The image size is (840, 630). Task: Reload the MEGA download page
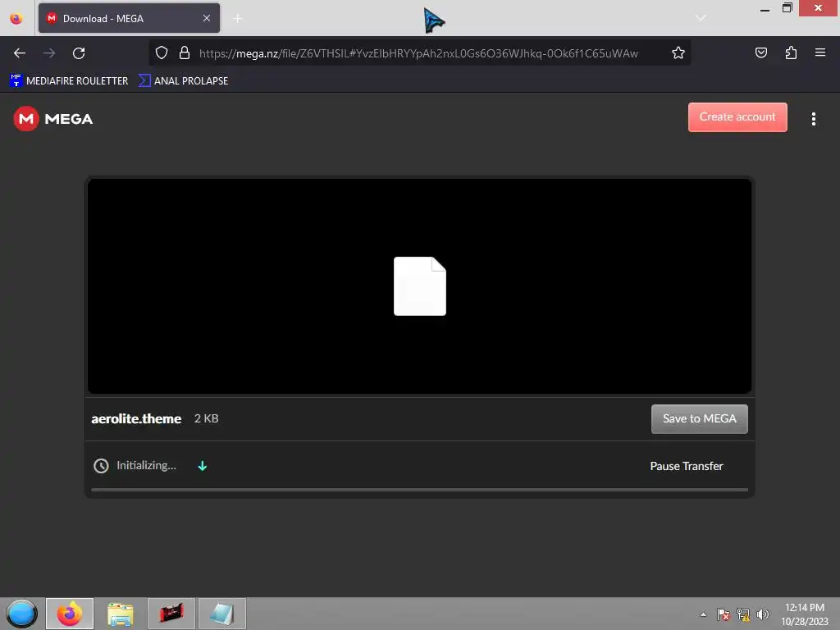coord(79,53)
